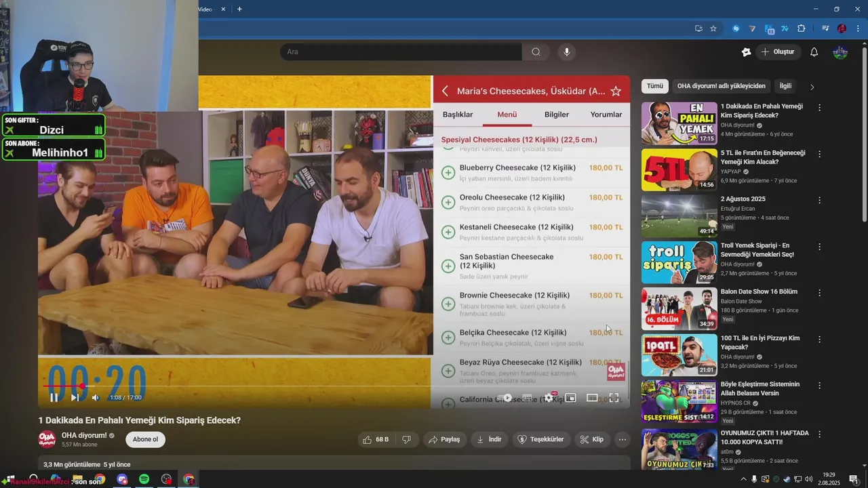Screen dimensions: 868x488
Task: Bookmark this page with star icon
Action: [x=713, y=28]
